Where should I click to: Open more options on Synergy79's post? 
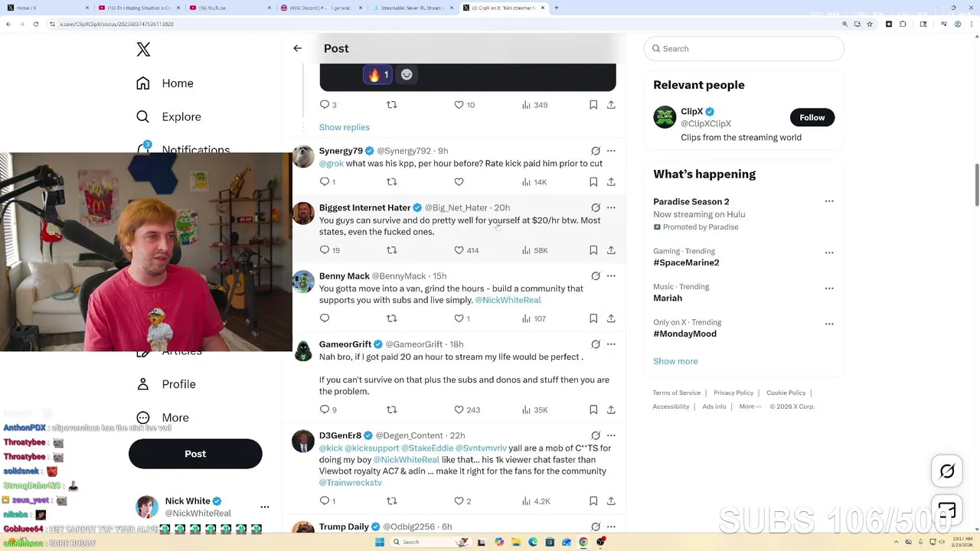coord(611,151)
